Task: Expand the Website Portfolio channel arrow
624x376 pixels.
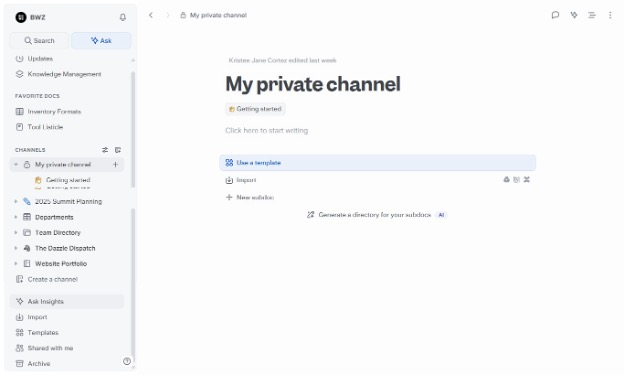Action: click(x=16, y=263)
